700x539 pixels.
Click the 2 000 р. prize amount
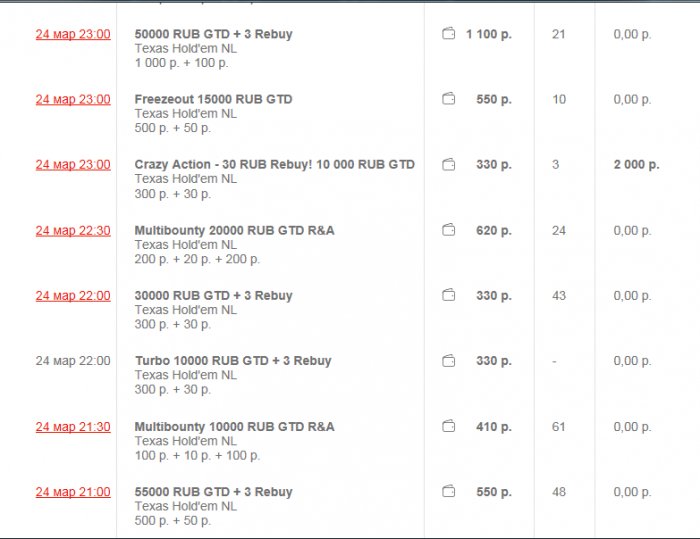click(x=636, y=164)
